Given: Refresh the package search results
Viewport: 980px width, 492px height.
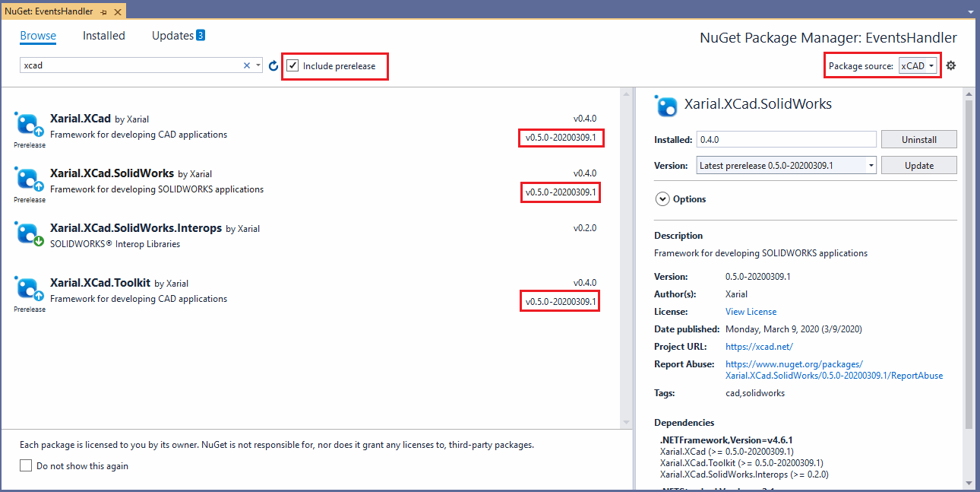Looking at the screenshot, I should coord(273,66).
